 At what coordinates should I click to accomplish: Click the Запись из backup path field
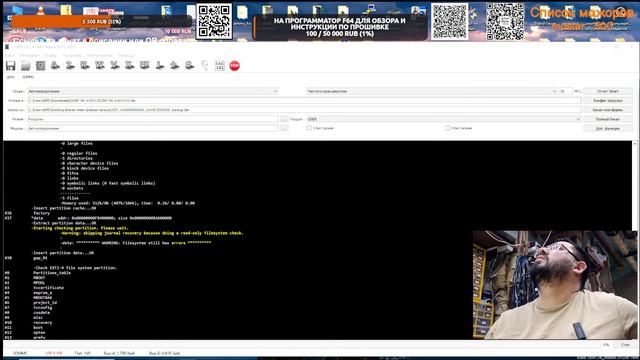pos(304,110)
